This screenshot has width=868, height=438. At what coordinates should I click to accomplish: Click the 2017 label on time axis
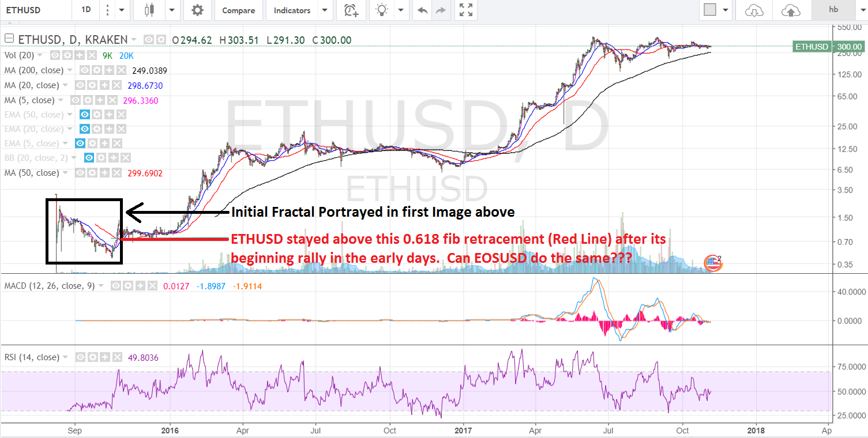[x=464, y=429]
